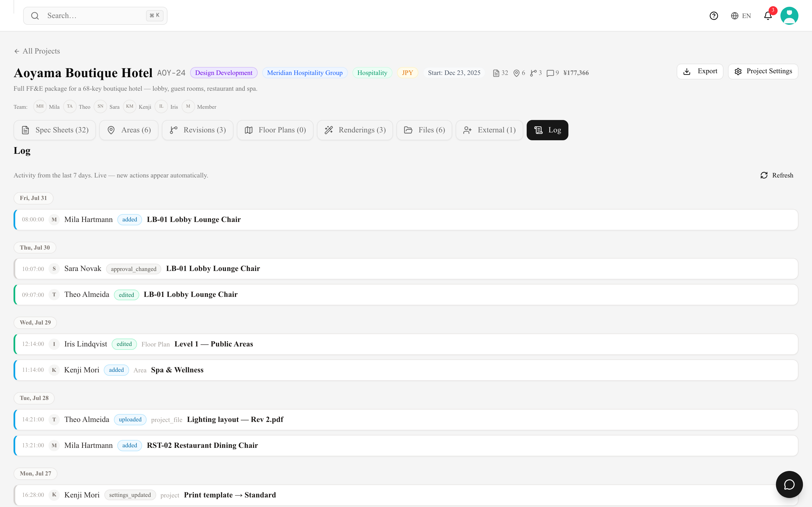Click the revisions branch count icon
The width and height of the screenshot is (812, 507).
pos(533,73)
